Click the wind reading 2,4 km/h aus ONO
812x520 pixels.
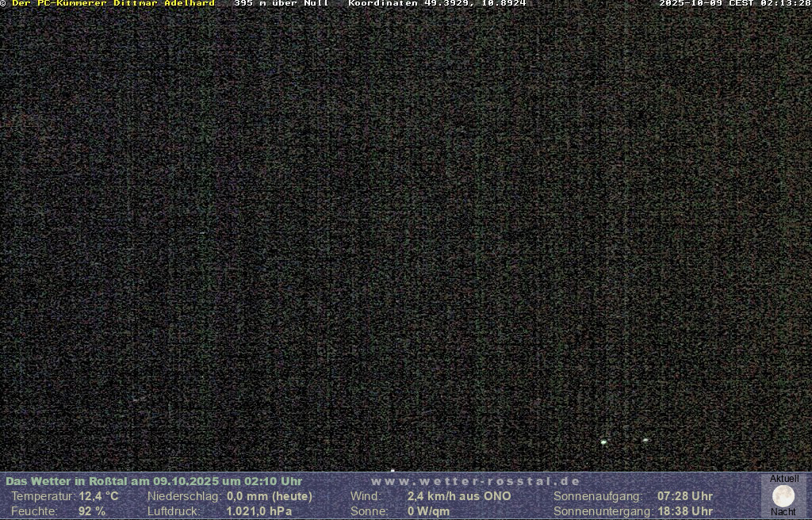(459, 496)
